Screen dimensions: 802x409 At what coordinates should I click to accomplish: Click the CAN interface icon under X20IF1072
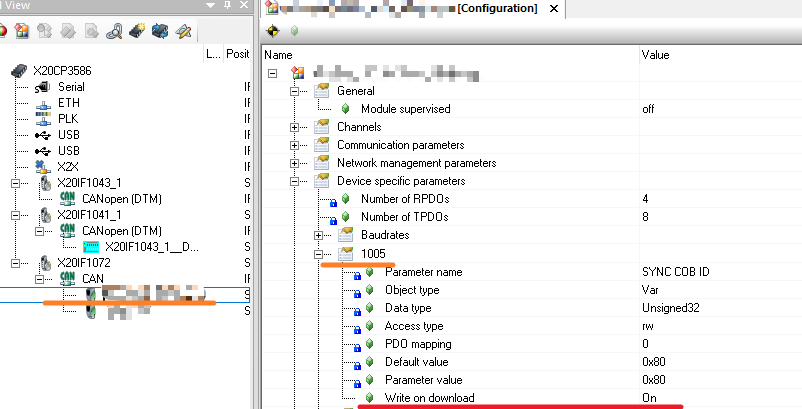click(x=68, y=279)
